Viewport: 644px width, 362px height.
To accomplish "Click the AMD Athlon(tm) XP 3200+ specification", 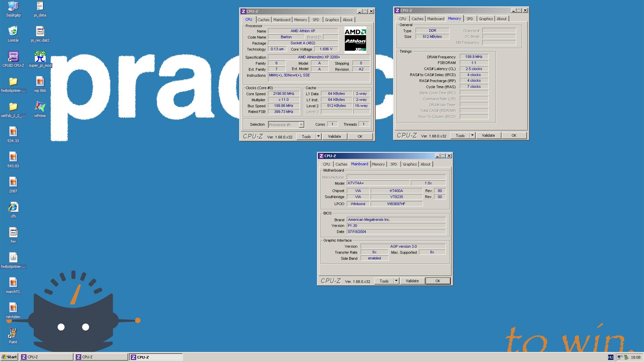I will (x=319, y=57).
